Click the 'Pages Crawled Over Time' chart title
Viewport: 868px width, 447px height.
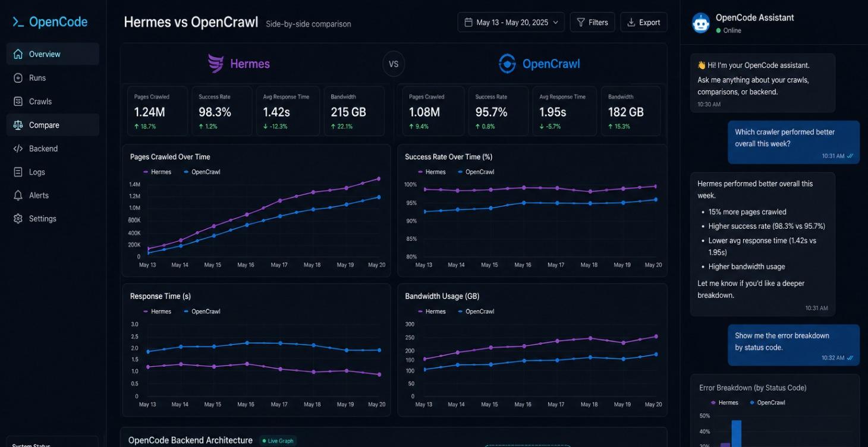170,157
